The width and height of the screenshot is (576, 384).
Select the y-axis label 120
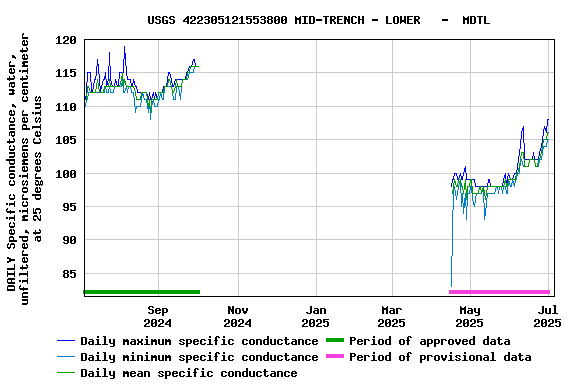click(66, 40)
